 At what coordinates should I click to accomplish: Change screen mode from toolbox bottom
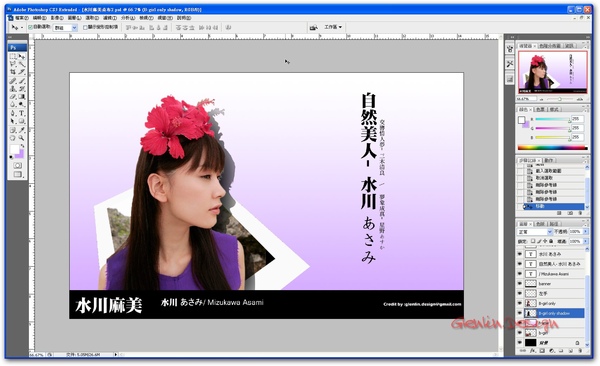[18, 175]
